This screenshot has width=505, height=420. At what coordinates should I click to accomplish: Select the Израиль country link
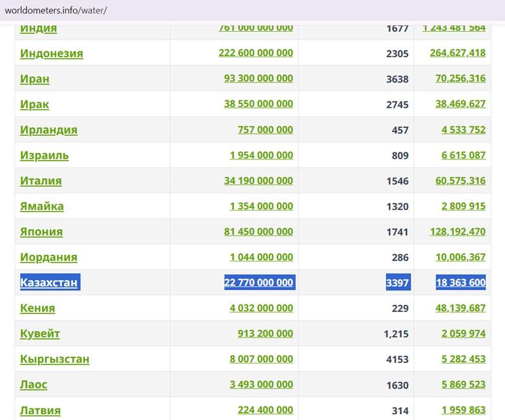(44, 155)
